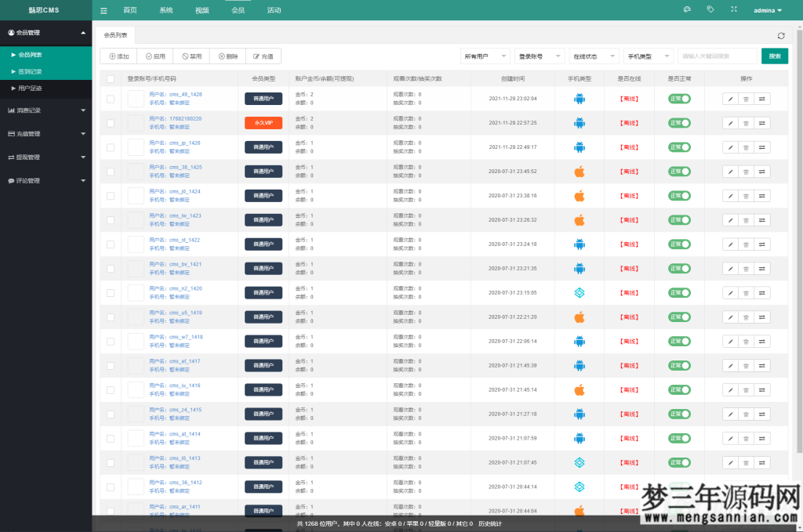Collapse the 会员管理 sidebar section

click(x=45, y=33)
